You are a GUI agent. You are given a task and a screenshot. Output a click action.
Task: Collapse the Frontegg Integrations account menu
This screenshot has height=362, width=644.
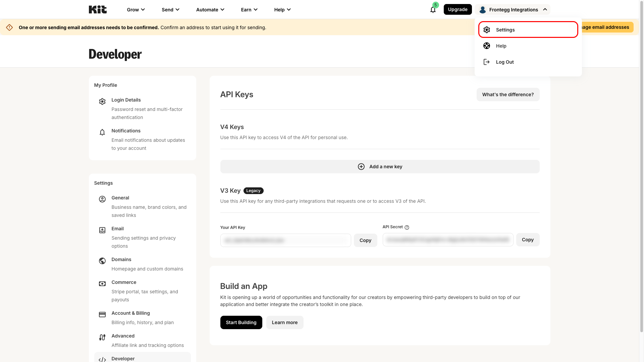tap(513, 10)
